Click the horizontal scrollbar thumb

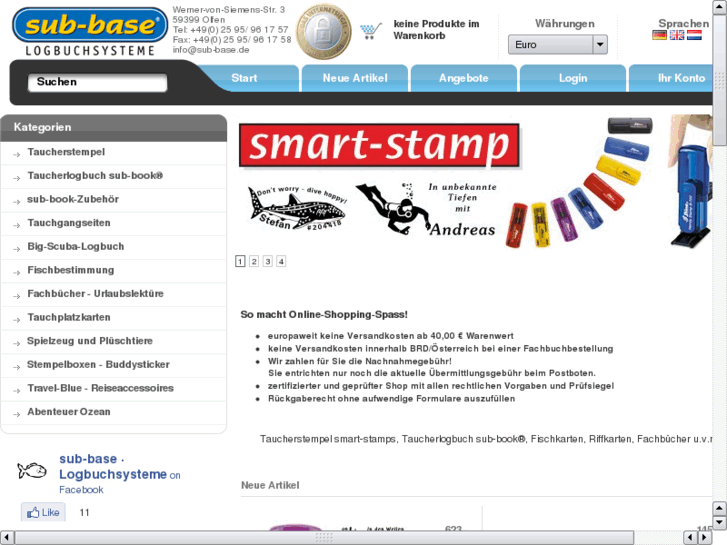[324, 538]
